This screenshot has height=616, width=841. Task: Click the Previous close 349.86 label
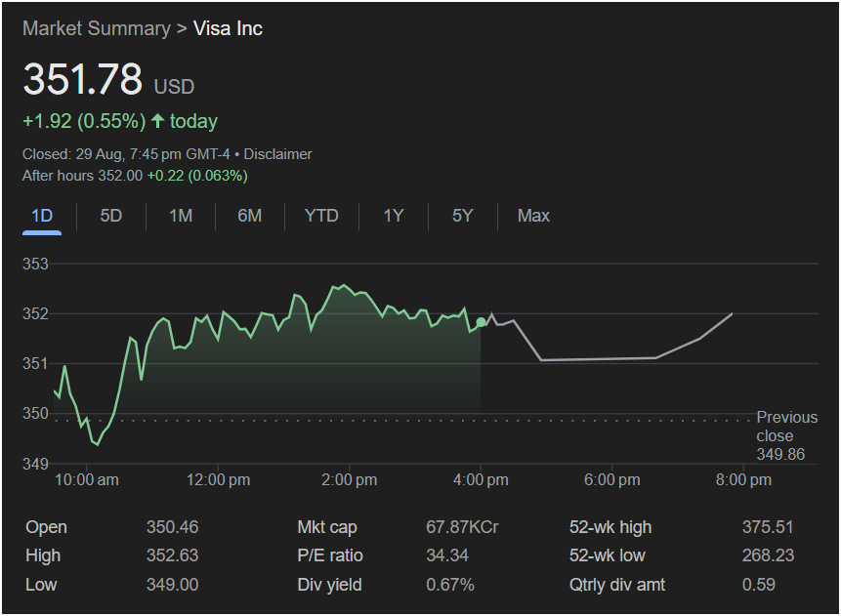tap(787, 435)
